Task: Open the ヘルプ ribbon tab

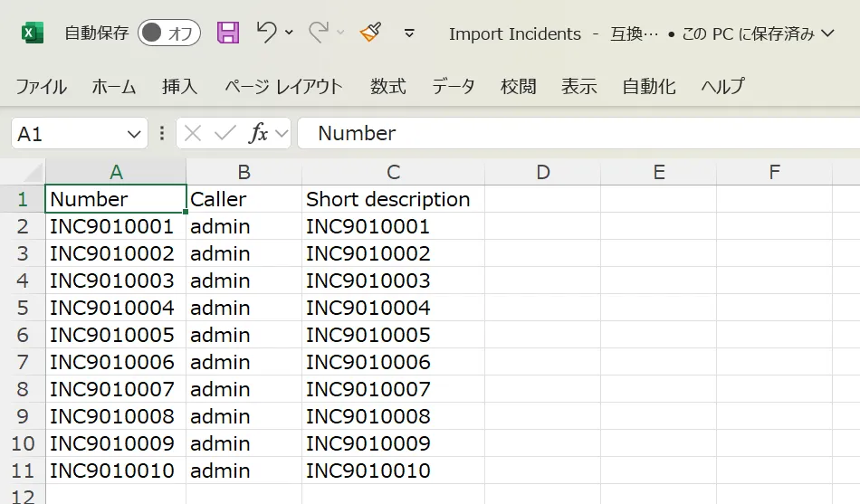Action: click(x=723, y=86)
